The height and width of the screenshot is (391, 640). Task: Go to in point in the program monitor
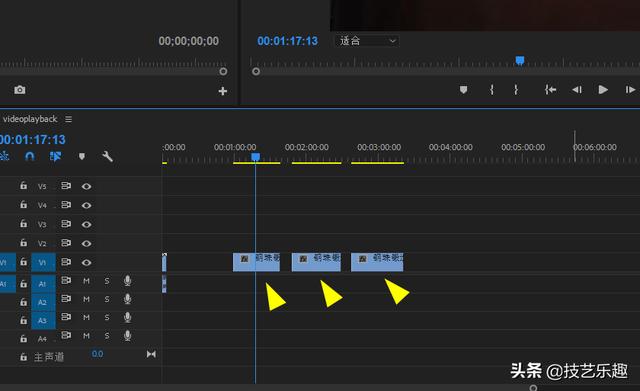coord(550,89)
